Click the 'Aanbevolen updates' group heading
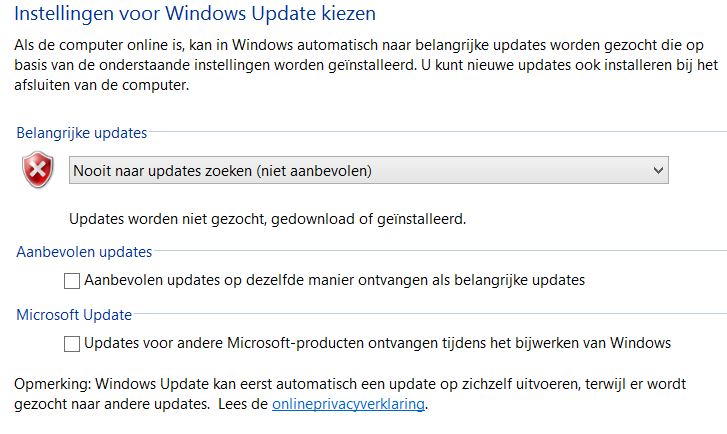 coord(84,252)
